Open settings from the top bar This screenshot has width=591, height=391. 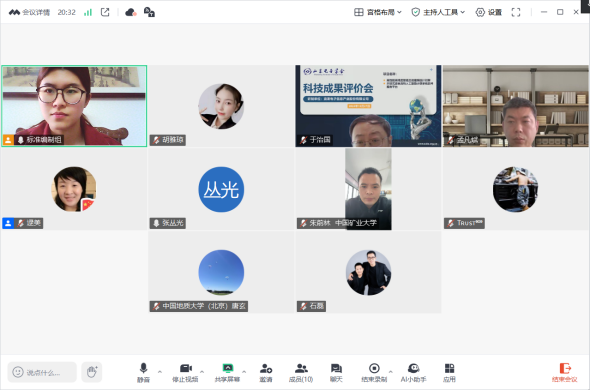[x=488, y=12]
